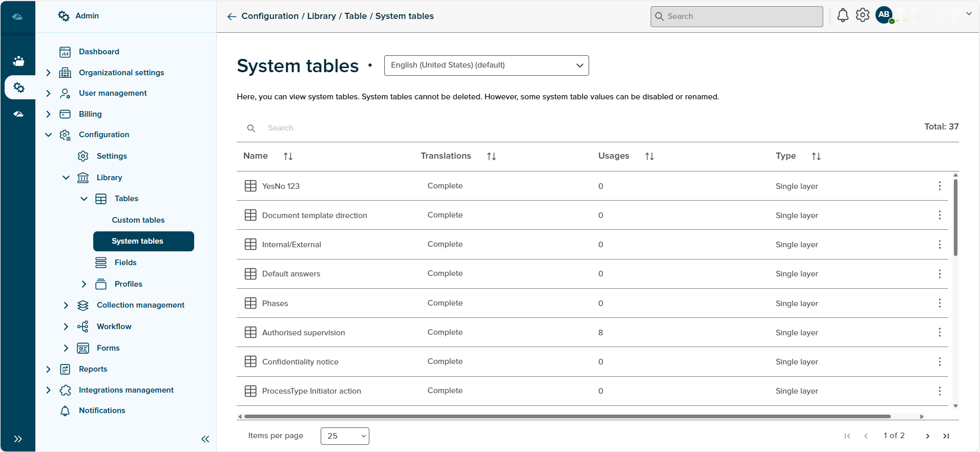The height and width of the screenshot is (452, 980).
Task: Click the AB user avatar
Action: (x=884, y=15)
